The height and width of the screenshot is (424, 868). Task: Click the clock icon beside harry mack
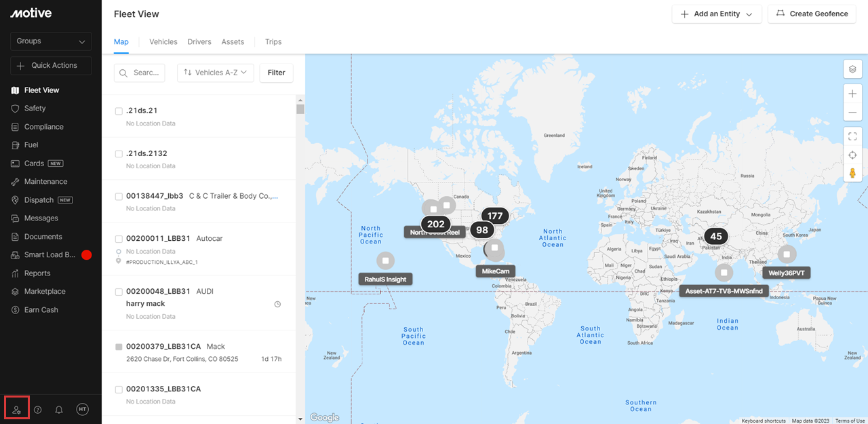coord(277,305)
